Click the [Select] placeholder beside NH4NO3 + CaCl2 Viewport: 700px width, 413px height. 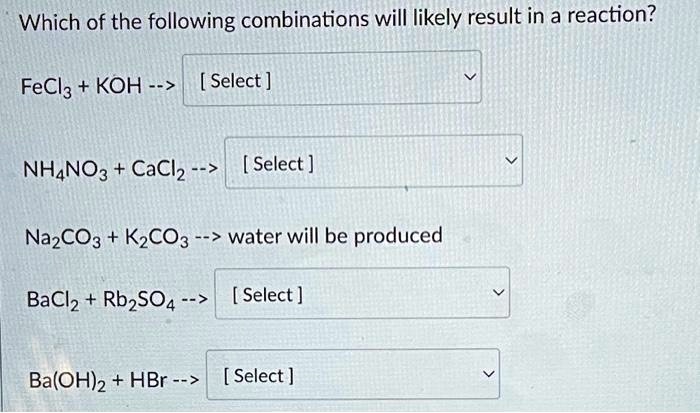click(279, 163)
